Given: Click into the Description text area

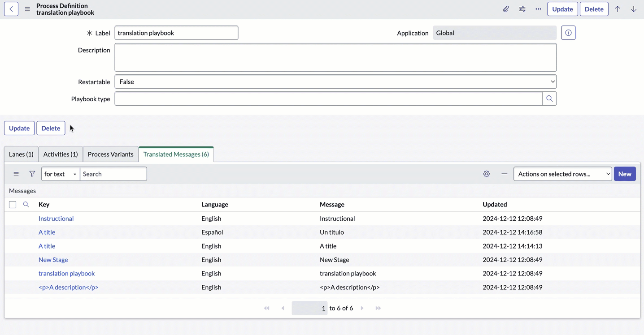Looking at the screenshot, I should [335, 57].
